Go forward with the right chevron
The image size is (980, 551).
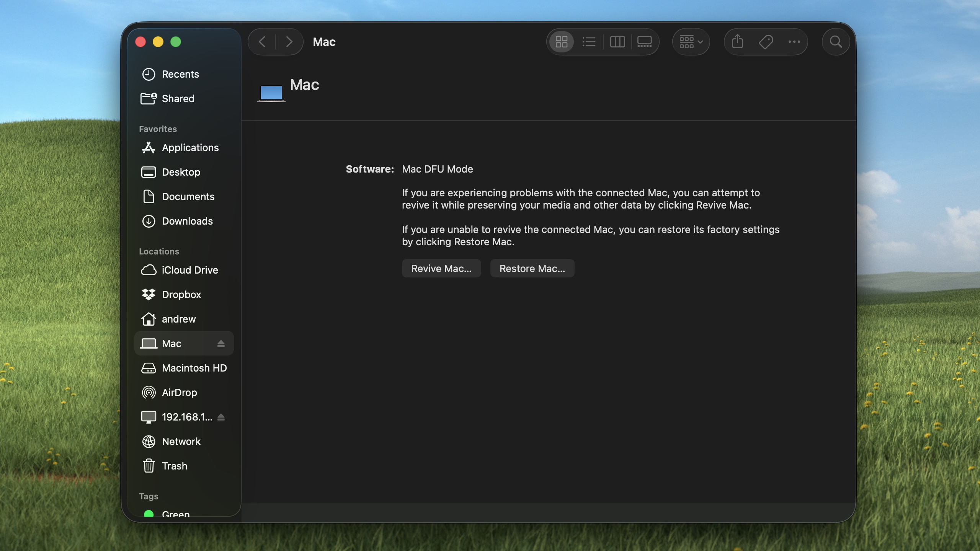tap(289, 42)
